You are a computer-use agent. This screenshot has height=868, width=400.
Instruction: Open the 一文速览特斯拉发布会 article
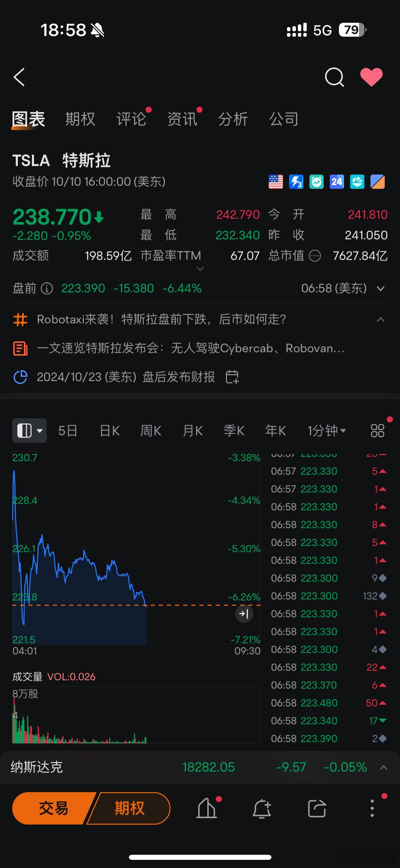(191, 348)
